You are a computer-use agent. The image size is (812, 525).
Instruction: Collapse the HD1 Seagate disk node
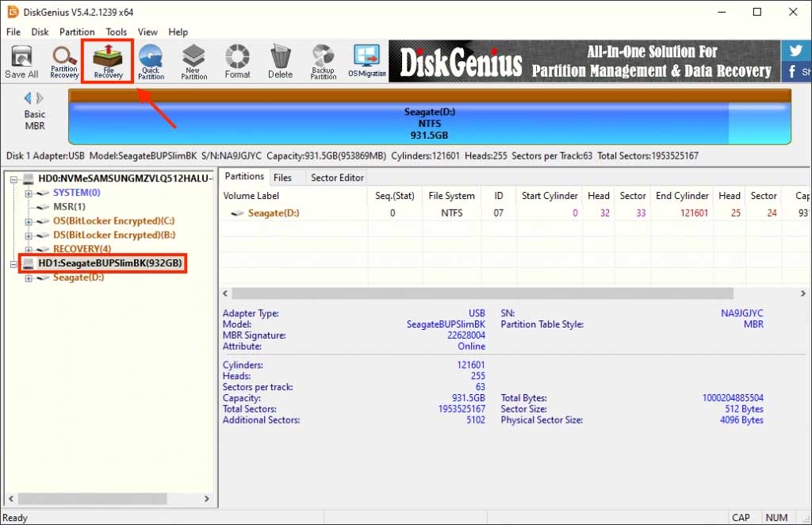click(14, 264)
